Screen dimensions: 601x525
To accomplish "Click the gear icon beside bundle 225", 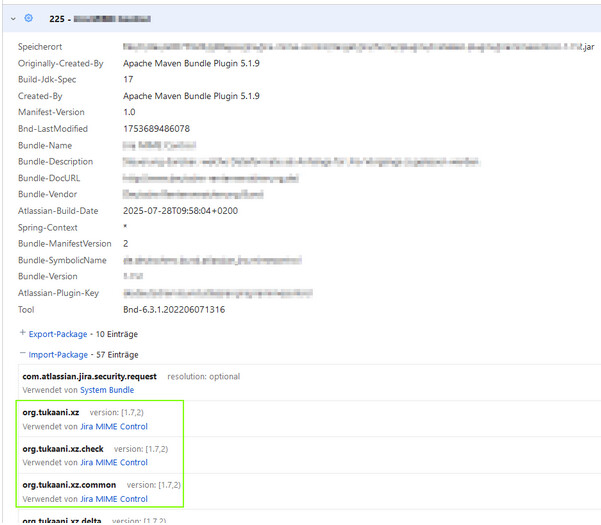I will [28, 18].
